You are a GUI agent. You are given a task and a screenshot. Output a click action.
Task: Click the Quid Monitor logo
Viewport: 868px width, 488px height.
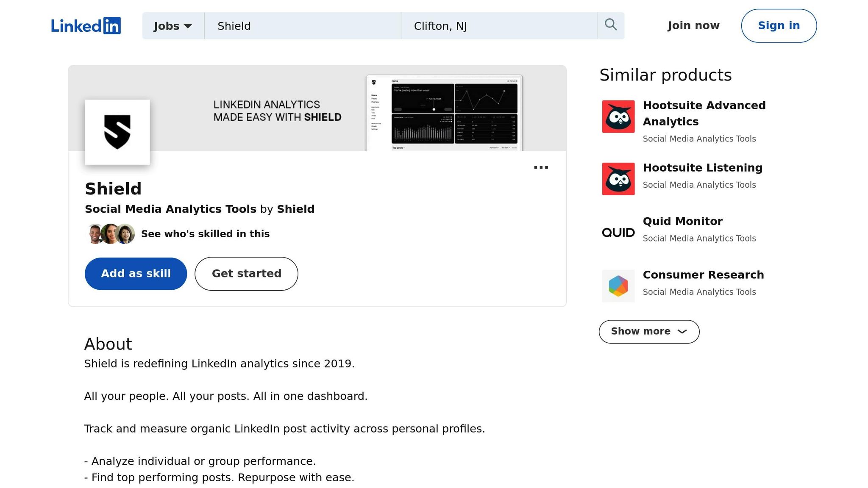click(x=618, y=232)
